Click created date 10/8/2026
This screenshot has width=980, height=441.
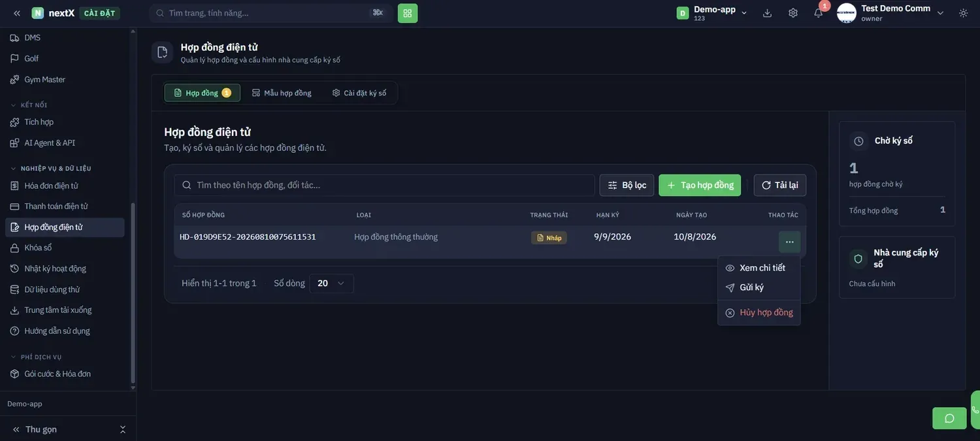coord(695,237)
